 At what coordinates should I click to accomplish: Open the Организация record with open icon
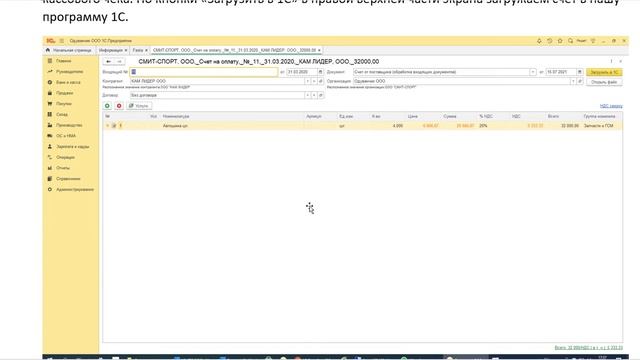click(x=580, y=81)
